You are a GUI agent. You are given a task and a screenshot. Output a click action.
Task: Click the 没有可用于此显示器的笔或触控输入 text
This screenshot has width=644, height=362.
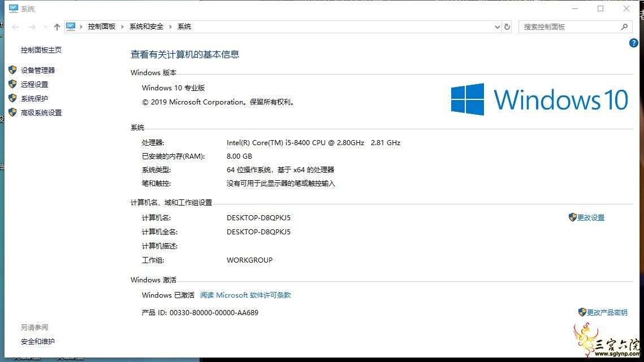click(281, 184)
